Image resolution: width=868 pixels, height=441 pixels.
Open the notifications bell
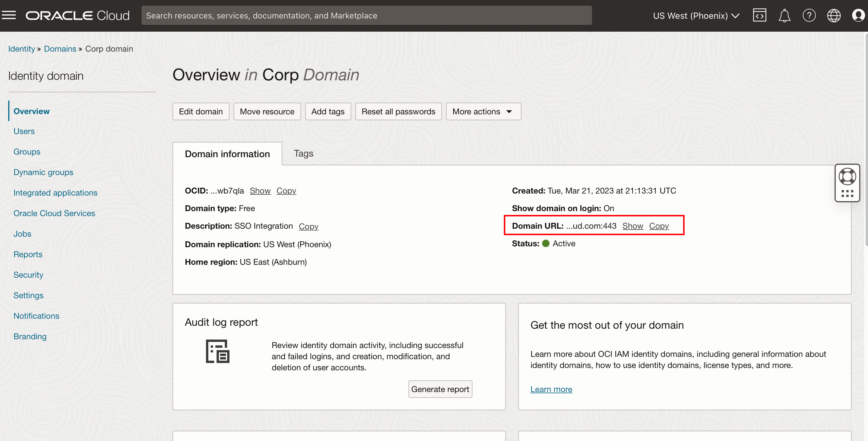784,16
